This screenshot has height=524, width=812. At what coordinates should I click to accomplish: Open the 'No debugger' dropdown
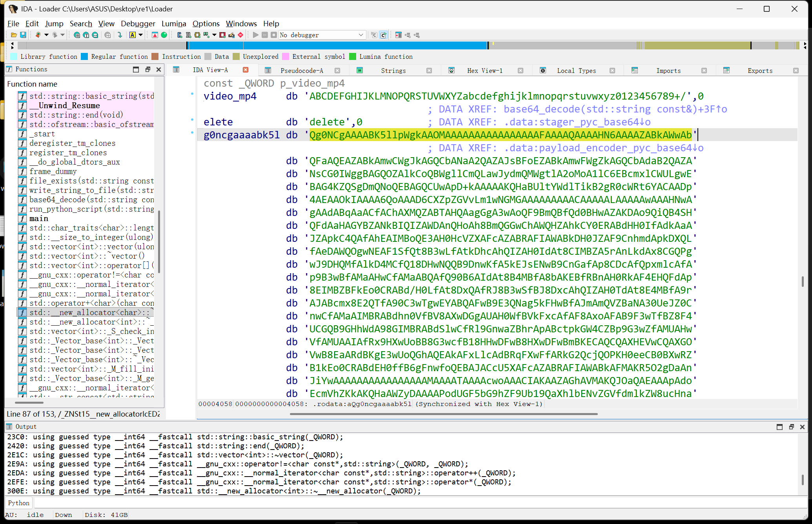(x=322, y=35)
